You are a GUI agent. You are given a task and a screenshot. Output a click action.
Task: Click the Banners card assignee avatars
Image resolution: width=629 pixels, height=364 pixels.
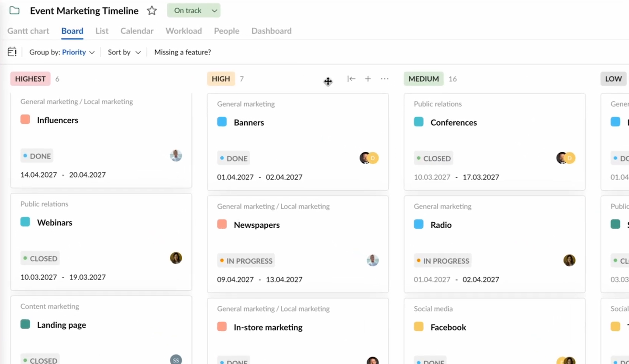click(x=369, y=158)
